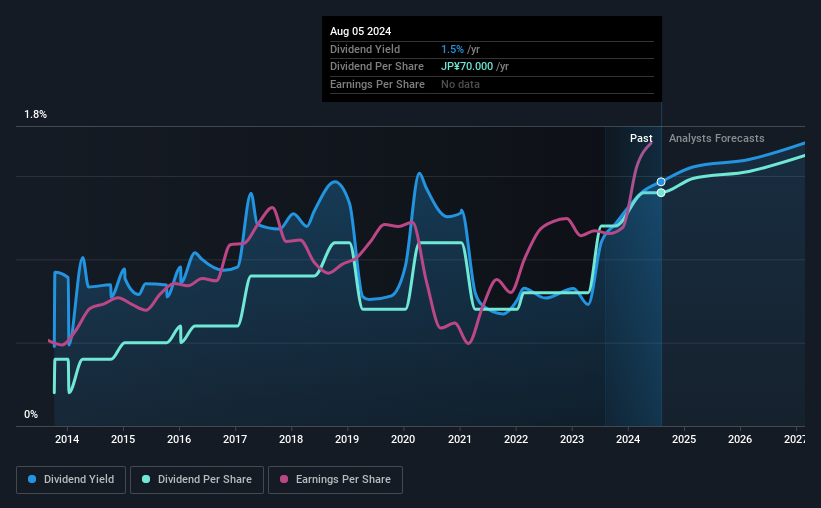This screenshot has width=821, height=508.
Task: Select the 2017 year label on the axis
Action: coord(235,439)
